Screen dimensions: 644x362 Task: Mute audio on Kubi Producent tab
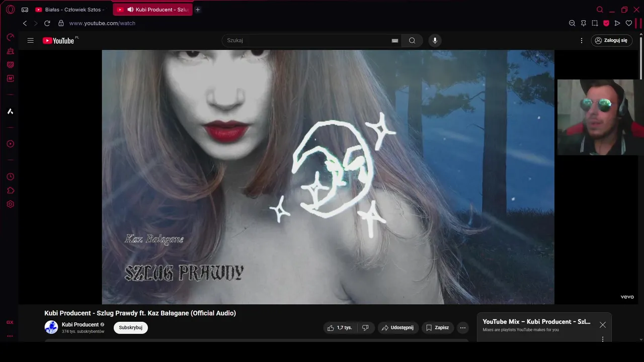tap(130, 10)
